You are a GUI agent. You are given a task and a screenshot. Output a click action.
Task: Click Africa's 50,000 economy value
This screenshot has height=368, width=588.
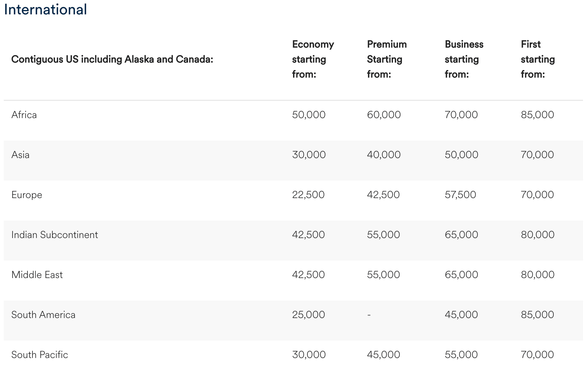tap(309, 115)
